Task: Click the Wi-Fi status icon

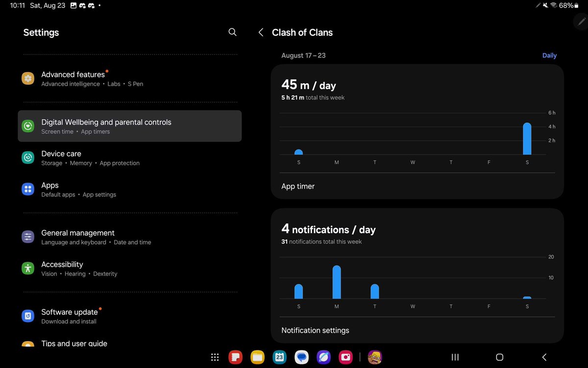Action: point(554,5)
